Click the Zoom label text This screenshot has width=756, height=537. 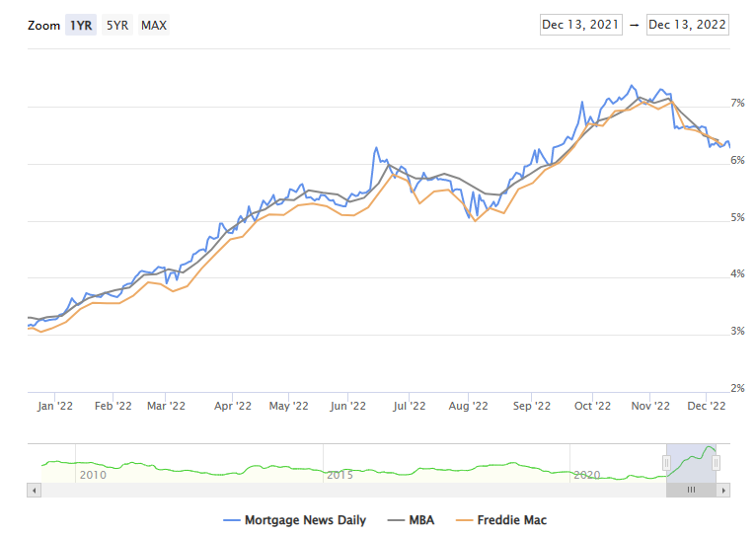click(43, 25)
